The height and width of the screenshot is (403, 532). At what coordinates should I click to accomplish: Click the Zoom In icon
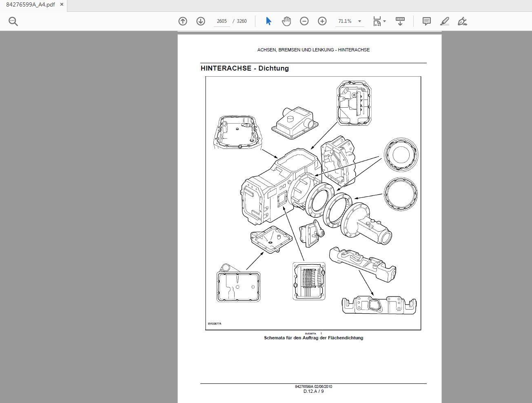coord(322,21)
